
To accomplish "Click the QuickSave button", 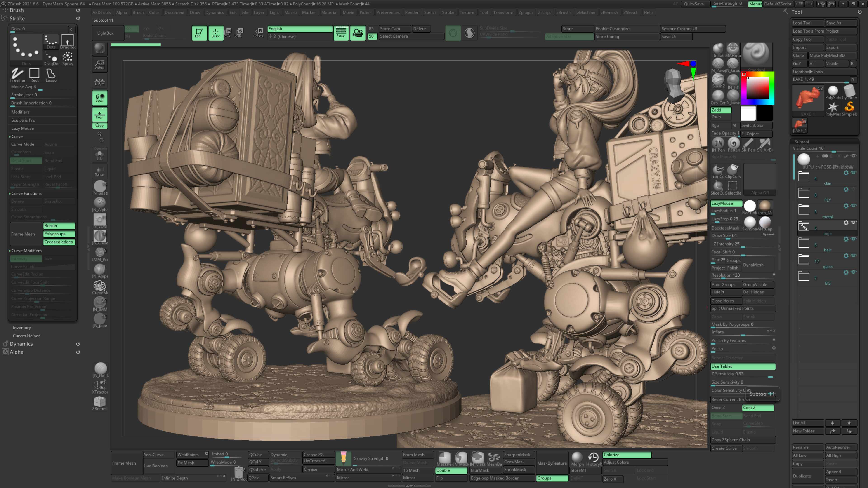I will click(x=694, y=4).
